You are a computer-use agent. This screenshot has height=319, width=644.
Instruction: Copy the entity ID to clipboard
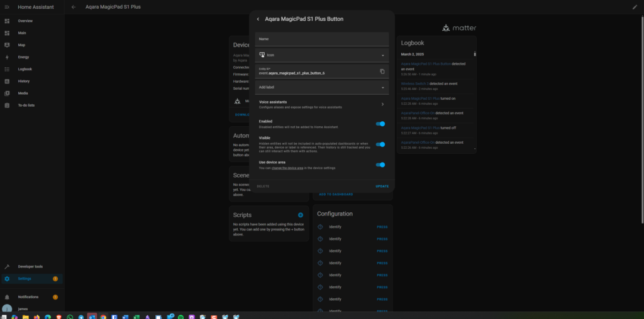point(382,72)
